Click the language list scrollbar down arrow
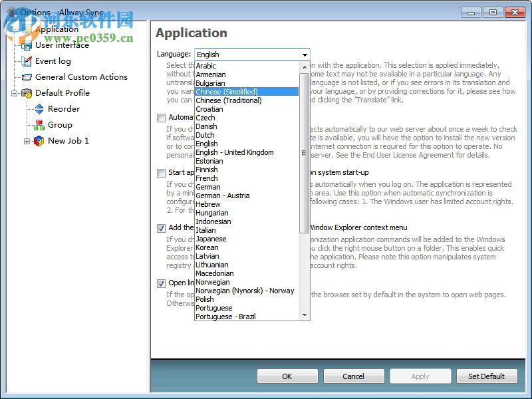This screenshot has width=532, height=399. tap(305, 315)
